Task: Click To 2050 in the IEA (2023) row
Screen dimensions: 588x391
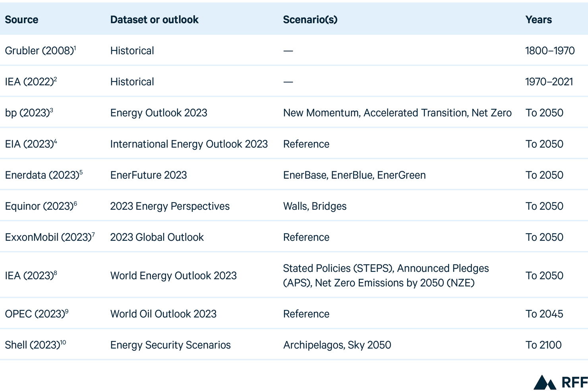Action: point(544,275)
